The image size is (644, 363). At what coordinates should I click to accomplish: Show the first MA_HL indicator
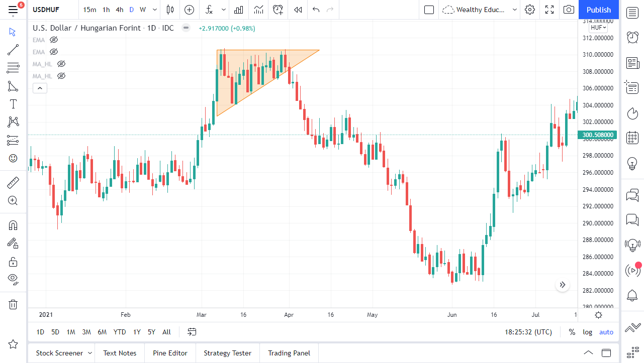coord(61,64)
